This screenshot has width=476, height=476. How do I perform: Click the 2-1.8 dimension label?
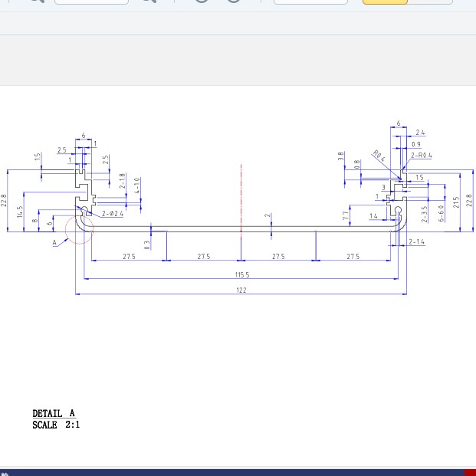(122, 181)
